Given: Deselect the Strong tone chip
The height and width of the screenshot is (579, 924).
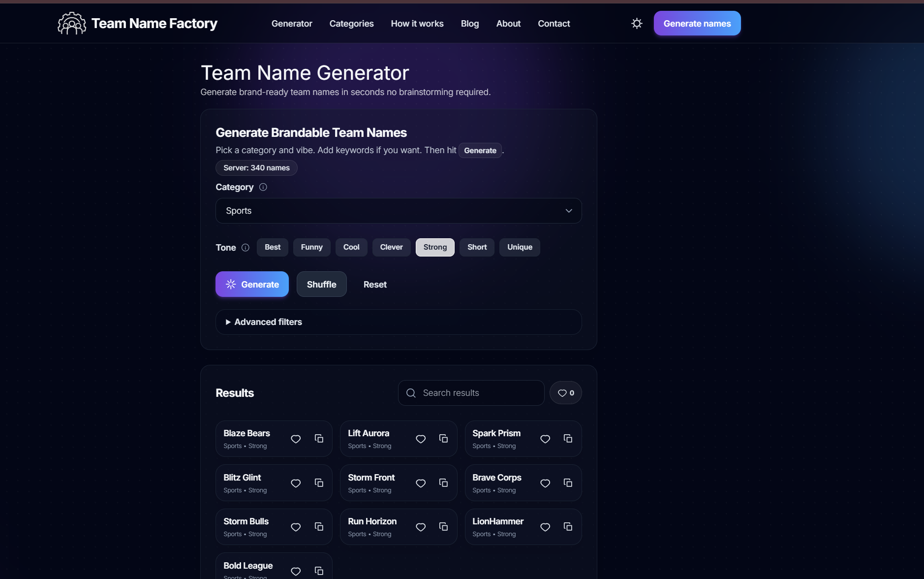Looking at the screenshot, I should click(435, 247).
